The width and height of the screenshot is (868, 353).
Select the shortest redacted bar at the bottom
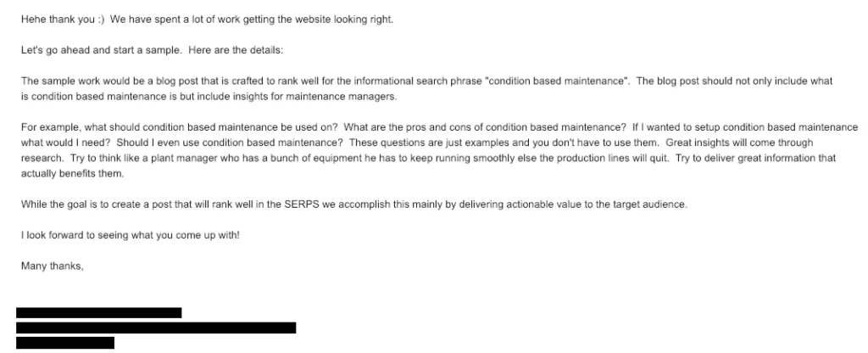tap(65, 343)
